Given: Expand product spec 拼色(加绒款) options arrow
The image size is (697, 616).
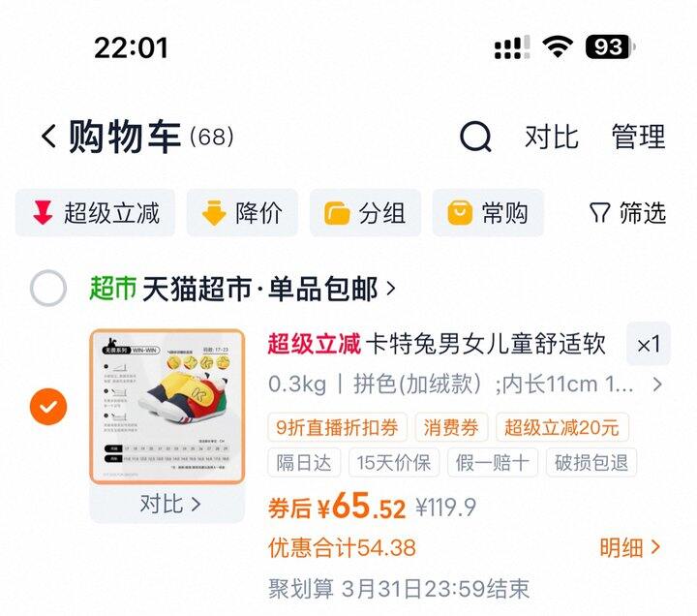Looking at the screenshot, I should click(x=657, y=385).
